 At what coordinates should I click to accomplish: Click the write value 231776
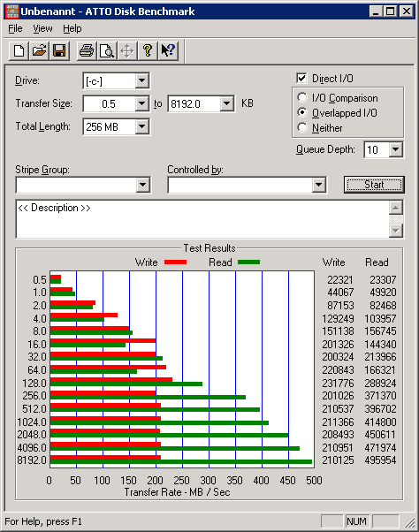tap(338, 383)
